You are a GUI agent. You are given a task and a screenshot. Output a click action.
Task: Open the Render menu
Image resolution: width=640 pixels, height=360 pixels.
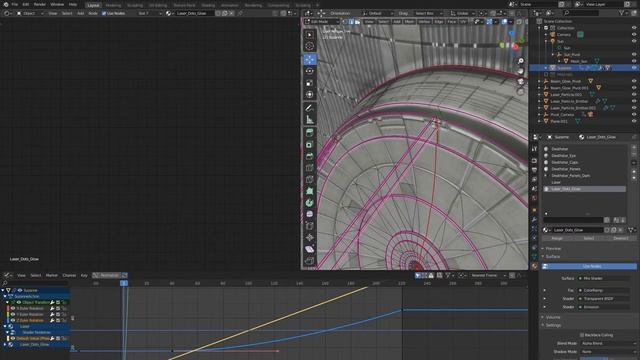click(40, 4)
